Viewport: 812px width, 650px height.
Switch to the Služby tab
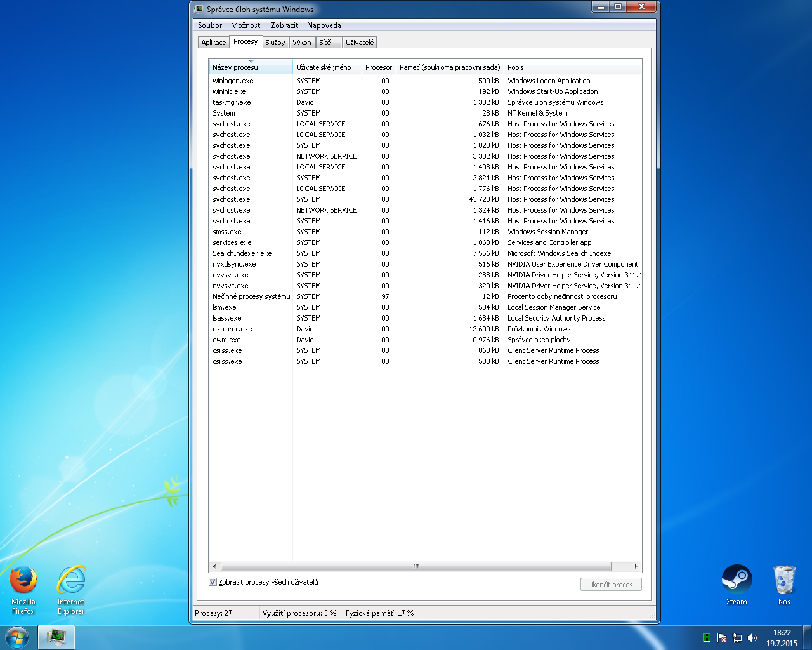[x=275, y=43]
